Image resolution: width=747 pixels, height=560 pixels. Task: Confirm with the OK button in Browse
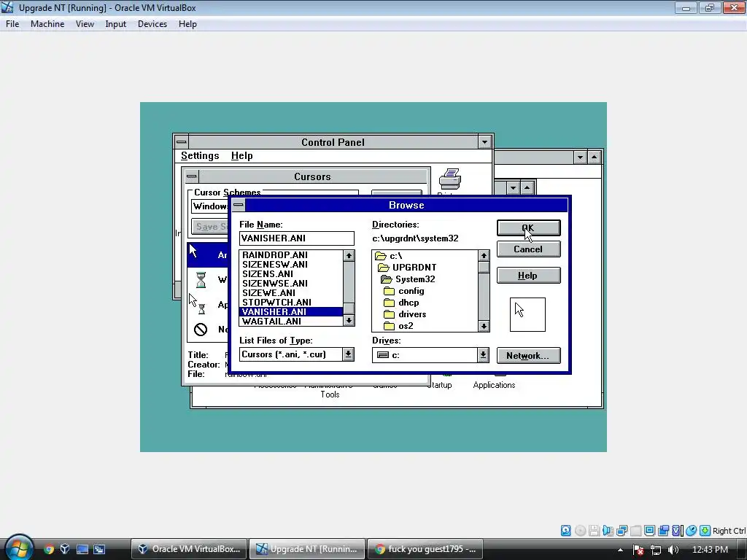pyautogui.click(x=528, y=228)
